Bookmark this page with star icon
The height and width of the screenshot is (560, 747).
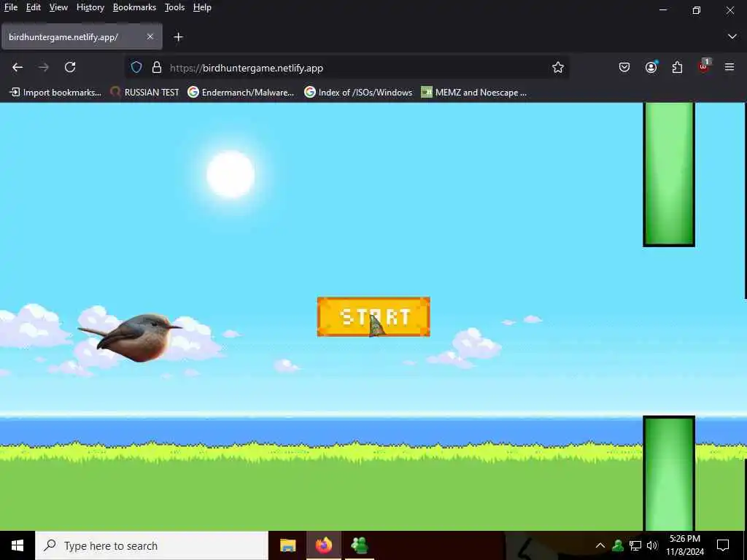[558, 67]
